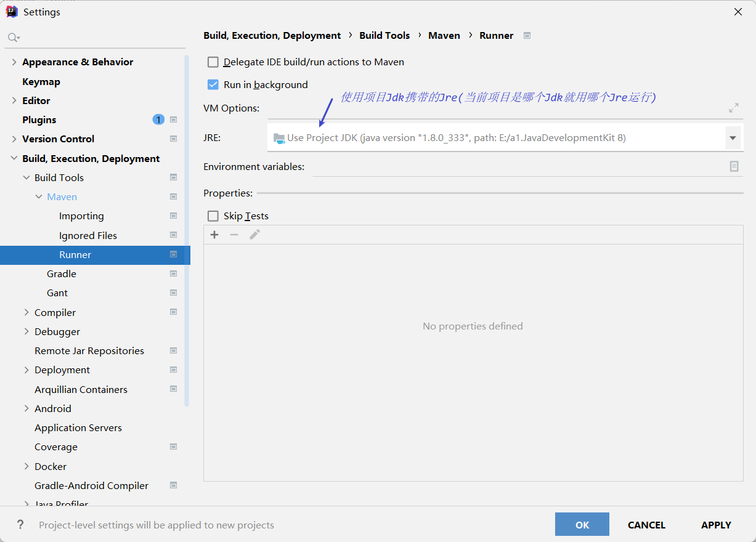Click into the VM Options text field
The image size is (756, 542).
click(x=493, y=108)
